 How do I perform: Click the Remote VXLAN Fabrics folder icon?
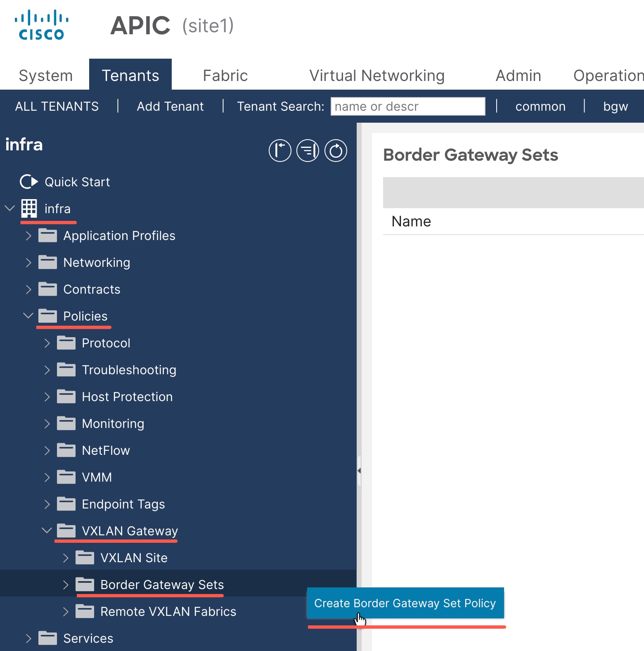click(85, 611)
